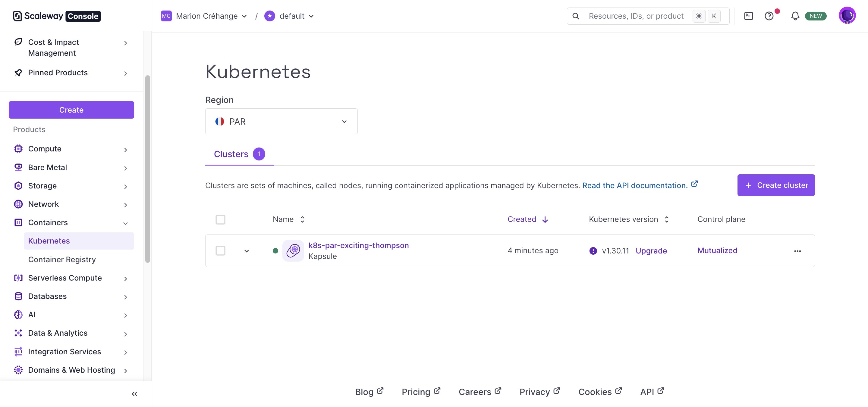The width and height of the screenshot is (868, 407).
Task: Click the sidebar vertical scrollbar
Action: 148,169
